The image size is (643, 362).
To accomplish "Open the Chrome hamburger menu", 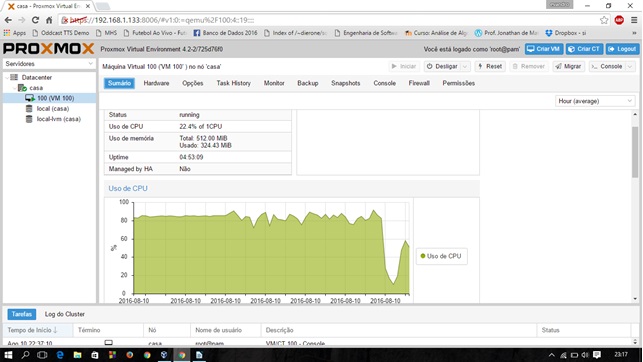I will point(634,20).
